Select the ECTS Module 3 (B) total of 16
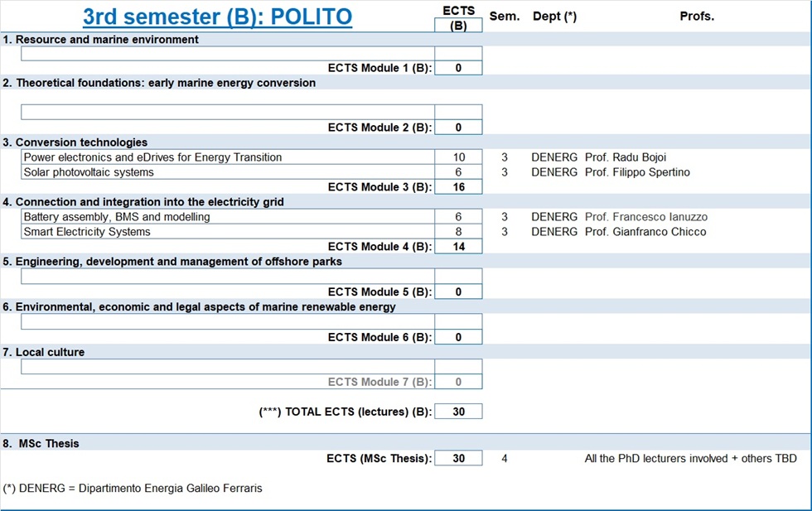The height and width of the screenshot is (511, 812). click(458, 187)
